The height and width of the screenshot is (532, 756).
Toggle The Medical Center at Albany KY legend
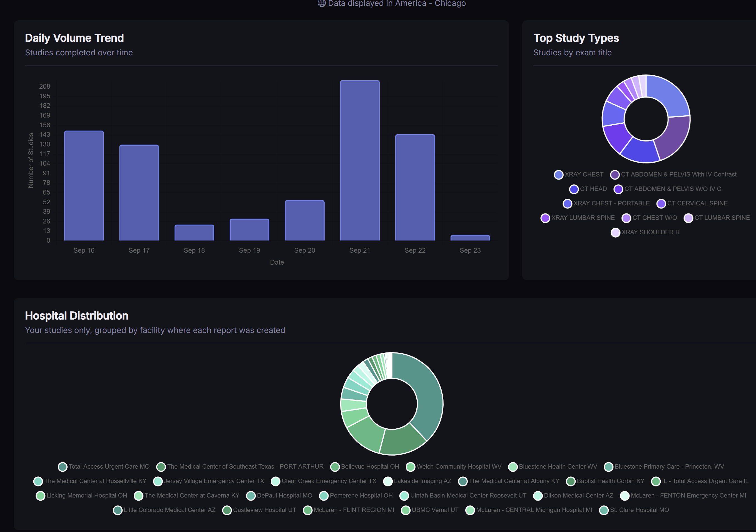[509, 481]
